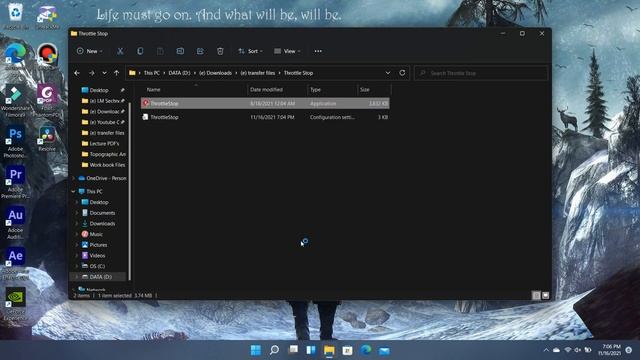Open the OS (C:) drive

93,266
